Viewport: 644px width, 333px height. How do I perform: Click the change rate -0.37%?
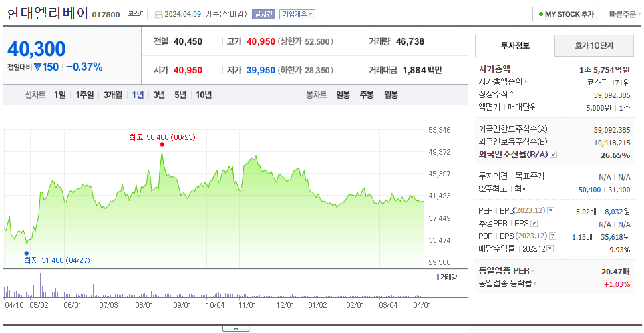tap(84, 67)
